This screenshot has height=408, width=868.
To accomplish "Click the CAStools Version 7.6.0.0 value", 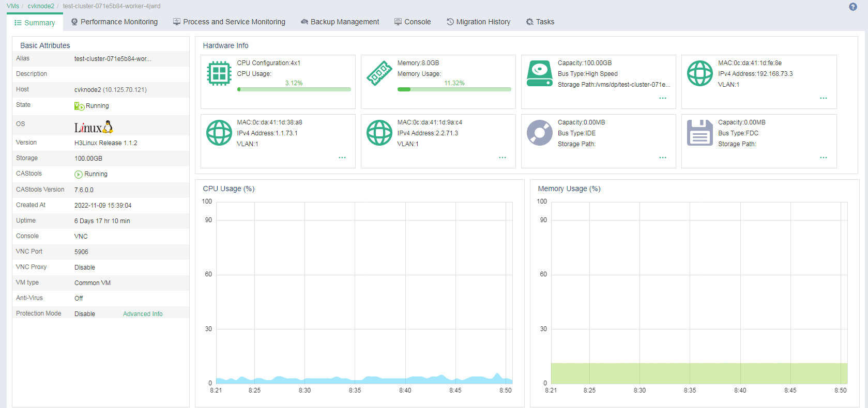I will 84,190.
